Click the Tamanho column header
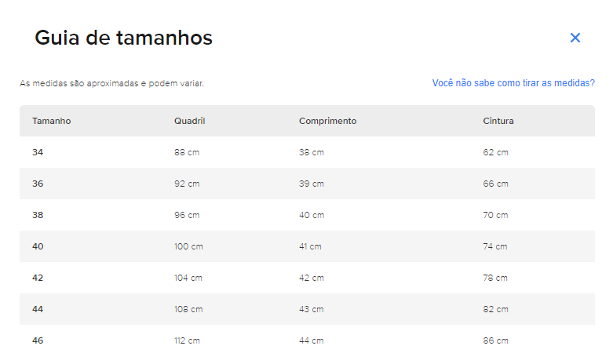613x364 pixels. [x=52, y=121]
